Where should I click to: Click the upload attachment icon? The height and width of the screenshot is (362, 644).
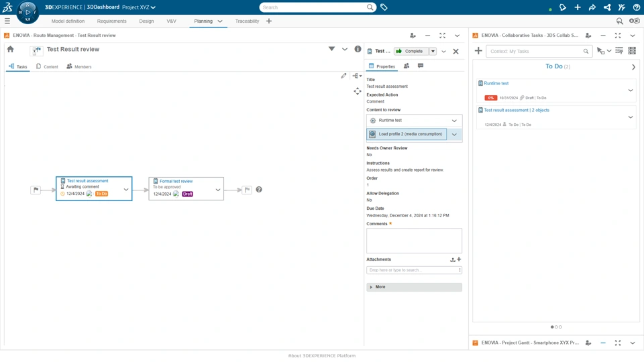pyautogui.click(x=453, y=259)
